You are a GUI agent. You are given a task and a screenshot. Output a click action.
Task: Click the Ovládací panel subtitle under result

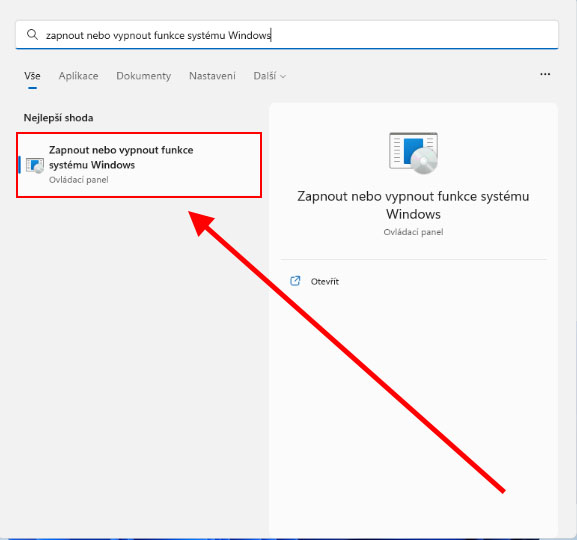coord(79,180)
